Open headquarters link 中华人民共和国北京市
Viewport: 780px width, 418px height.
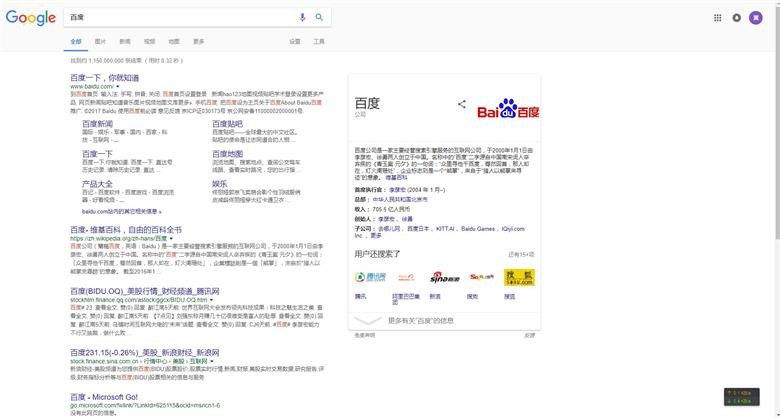[400, 200]
